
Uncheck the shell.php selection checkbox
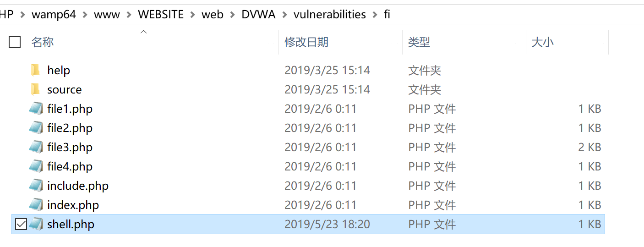[x=21, y=224]
